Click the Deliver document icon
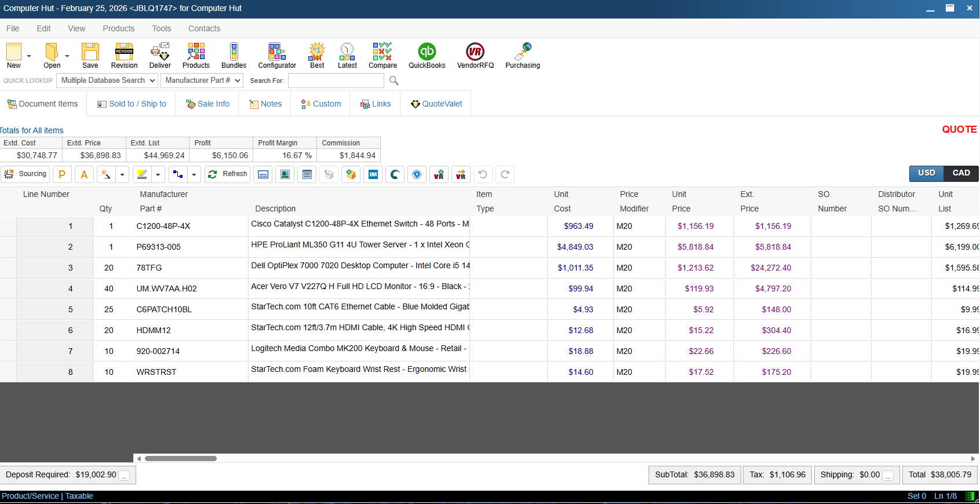 (160, 56)
